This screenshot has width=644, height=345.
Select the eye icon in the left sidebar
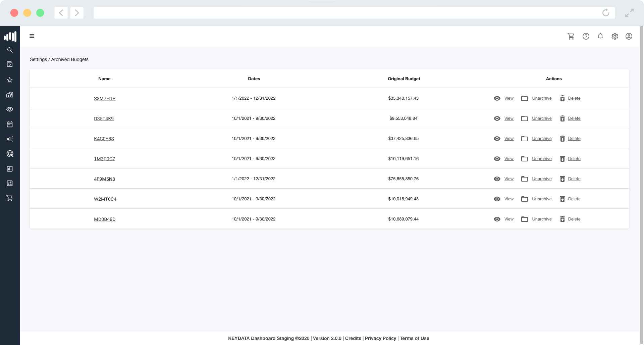coord(10,109)
